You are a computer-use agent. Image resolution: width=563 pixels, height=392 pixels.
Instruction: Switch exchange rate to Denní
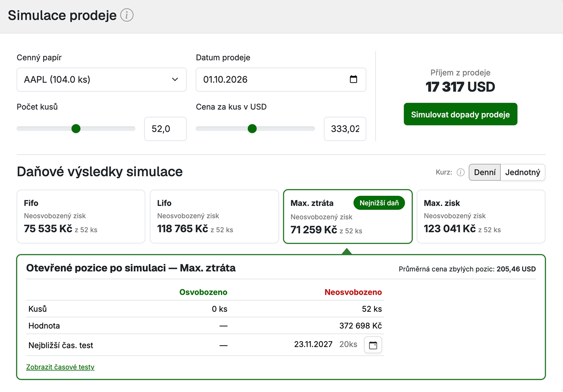tap(485, 172)
